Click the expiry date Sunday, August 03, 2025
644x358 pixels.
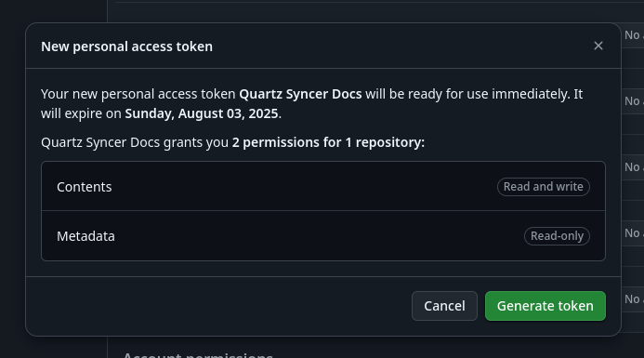[202, 113]
